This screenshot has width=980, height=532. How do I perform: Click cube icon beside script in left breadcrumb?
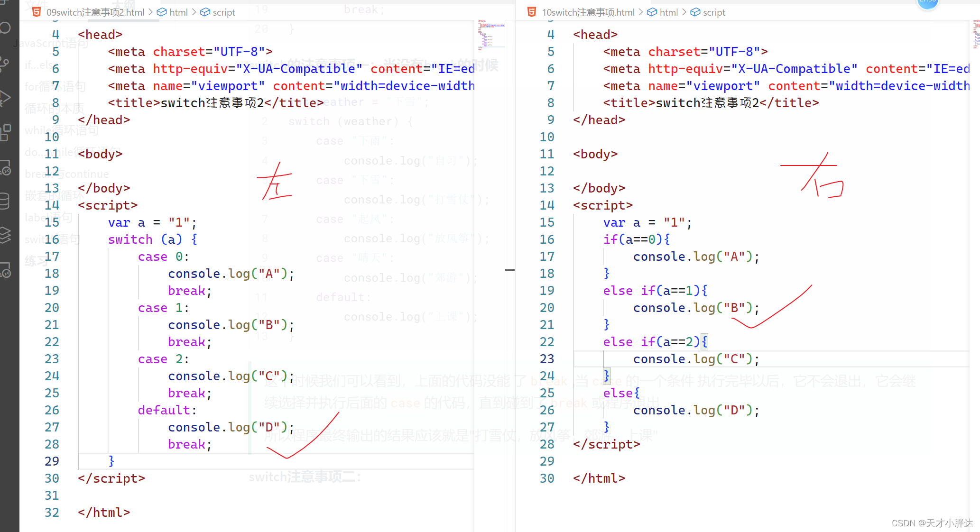point(205,12)
